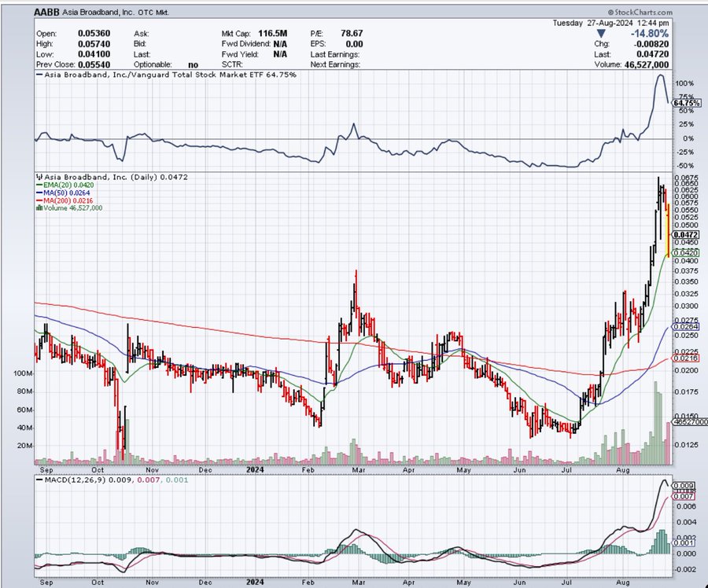Viewport: 708px width, 588px height.
Task: Click the down arrow change indicator
Action: tap(600, 33)
